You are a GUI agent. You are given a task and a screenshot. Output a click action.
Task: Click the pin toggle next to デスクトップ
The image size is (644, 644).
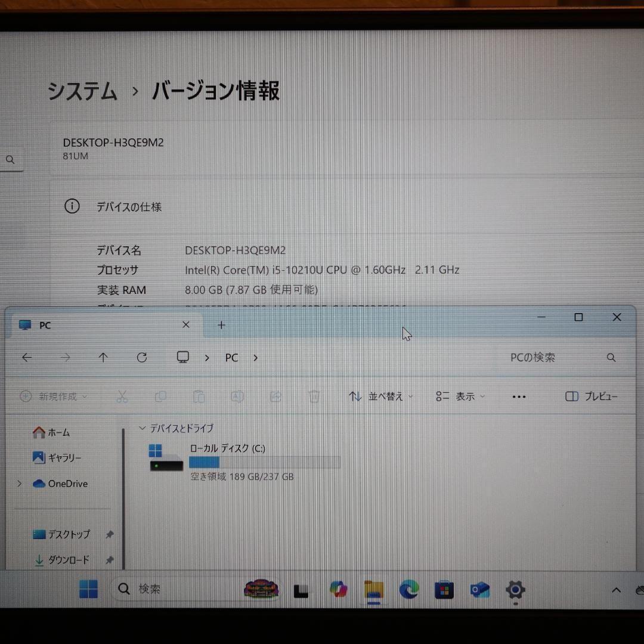[109, 534]
